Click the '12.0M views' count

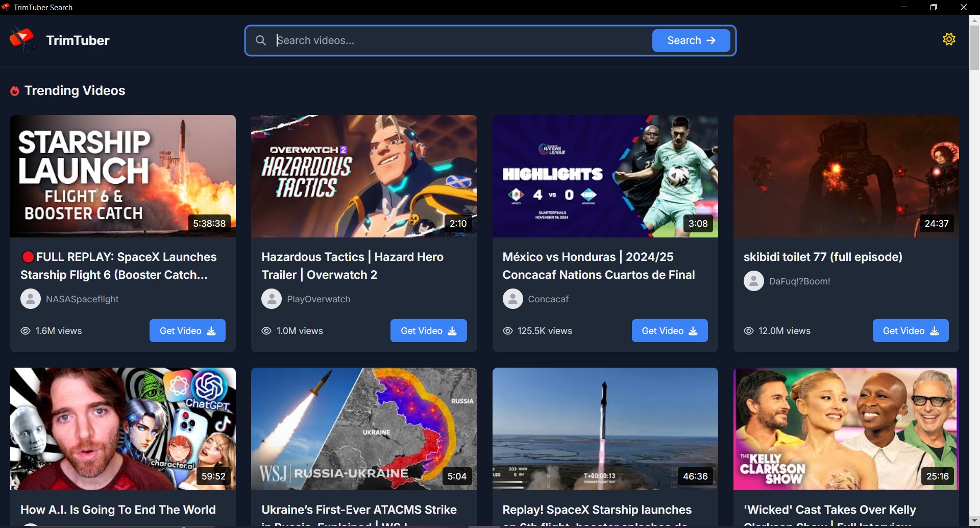[785, 331]
